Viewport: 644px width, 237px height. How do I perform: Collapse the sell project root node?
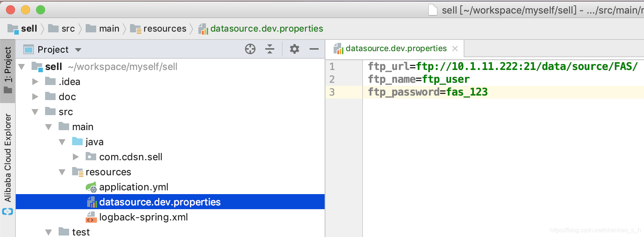(x=22, y=67)
